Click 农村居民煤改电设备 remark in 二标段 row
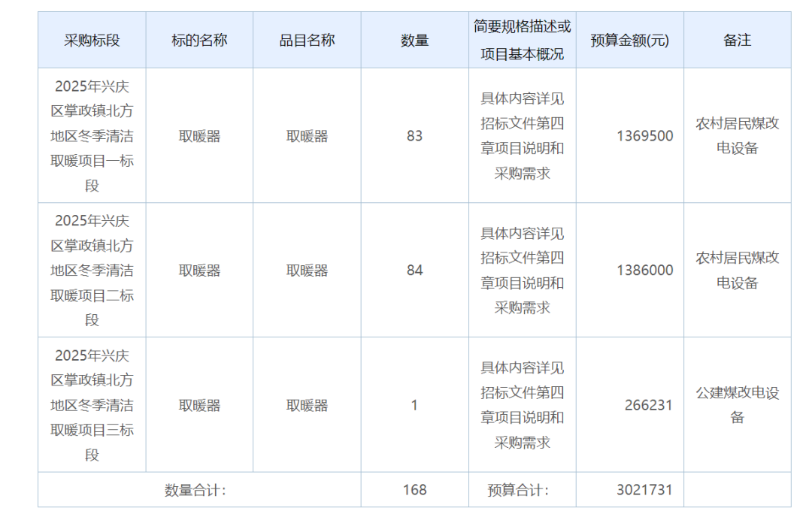Screen dimensions: 812x514 [738, 271]
